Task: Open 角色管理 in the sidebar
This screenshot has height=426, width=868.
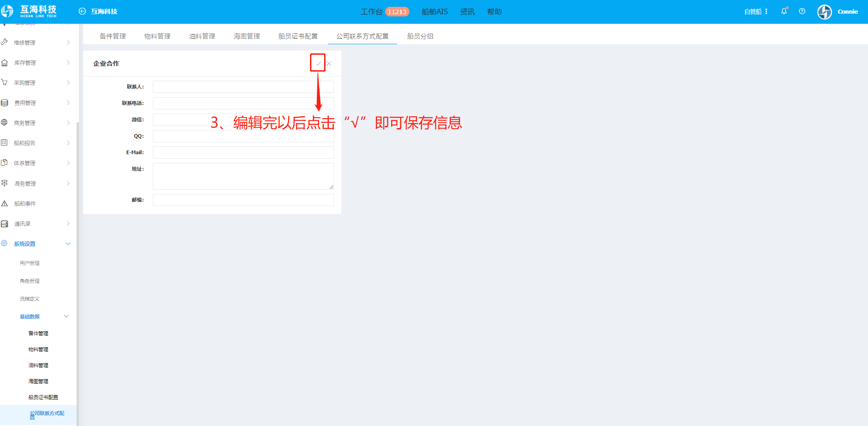Action: [30, 281]
